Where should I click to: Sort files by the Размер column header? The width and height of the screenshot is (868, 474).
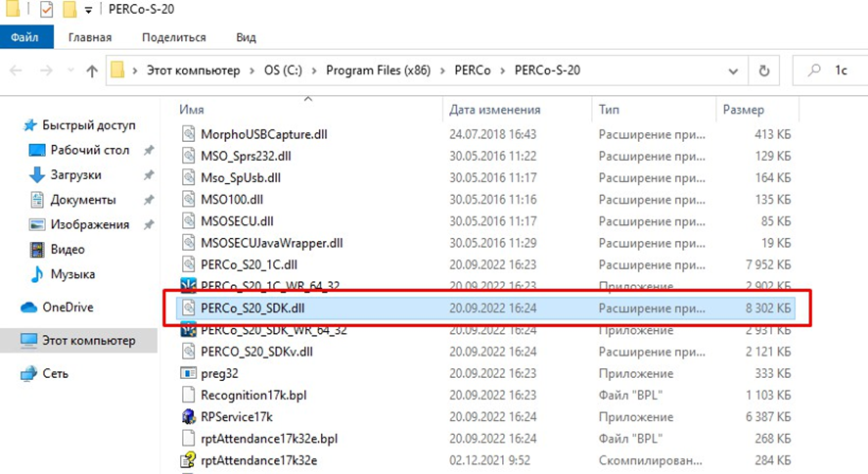(x=744, y=110)
